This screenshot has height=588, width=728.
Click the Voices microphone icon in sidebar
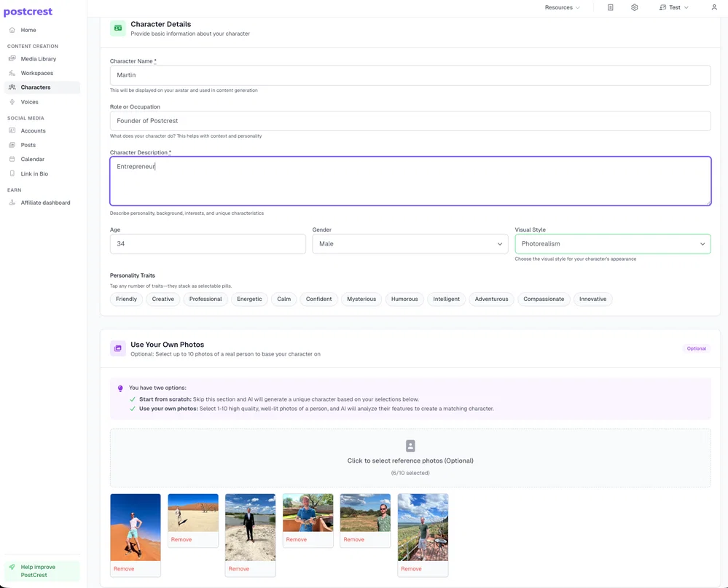point(12,101)
